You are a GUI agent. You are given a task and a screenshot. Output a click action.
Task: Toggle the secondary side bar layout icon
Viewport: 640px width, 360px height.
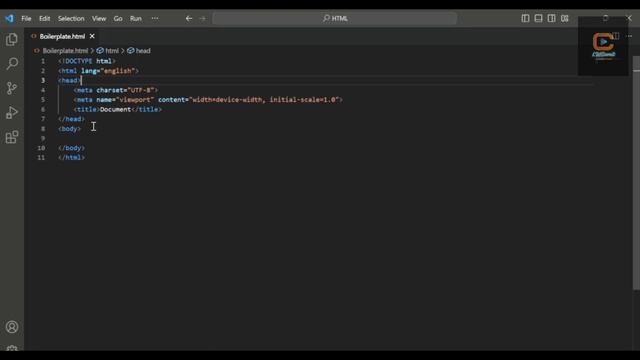click(551, 18)
